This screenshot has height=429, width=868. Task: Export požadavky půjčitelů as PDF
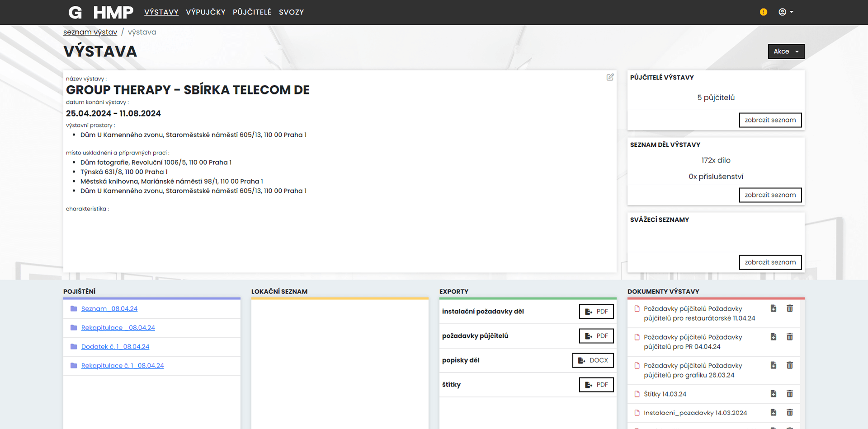tap(596, 336)
